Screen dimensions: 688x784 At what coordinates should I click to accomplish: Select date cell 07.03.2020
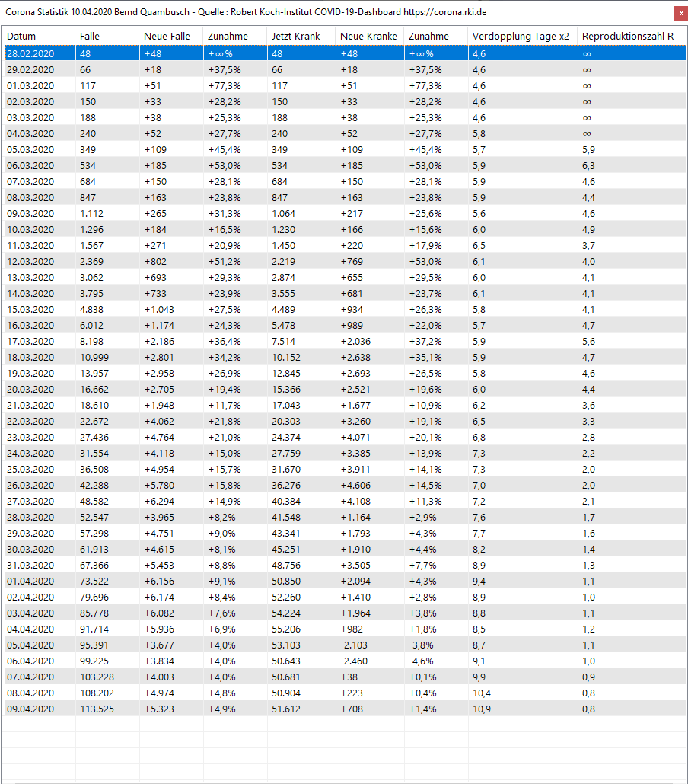click(30, 181)
